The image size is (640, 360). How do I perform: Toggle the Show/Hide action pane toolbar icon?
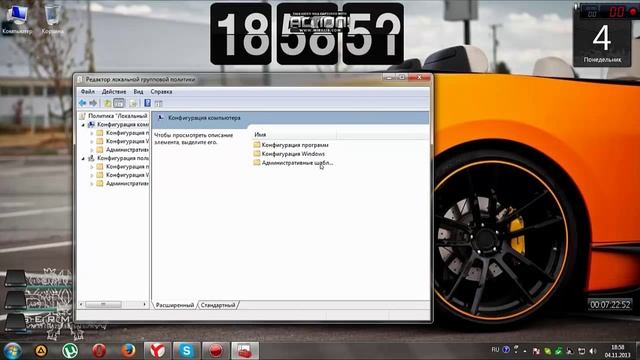[158, 103]
